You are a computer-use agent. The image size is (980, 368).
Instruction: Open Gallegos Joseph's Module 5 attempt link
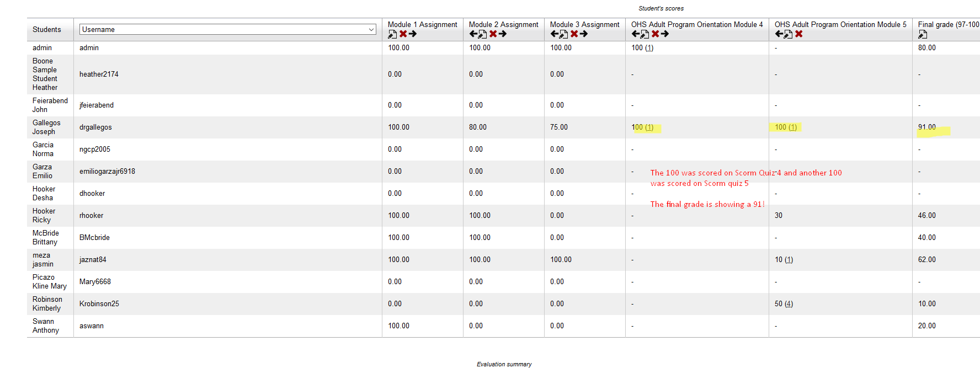(792, 127)
